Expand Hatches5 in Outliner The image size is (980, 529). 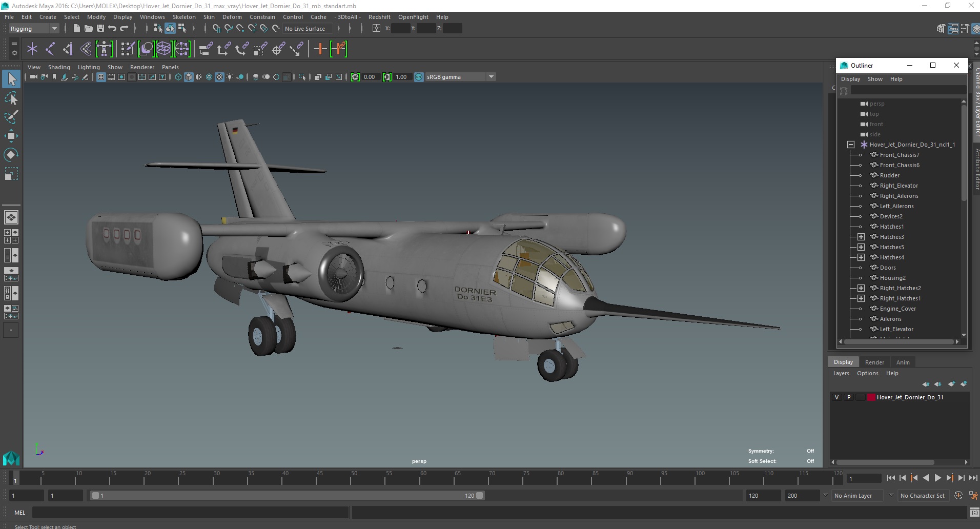tap(861, 247)
